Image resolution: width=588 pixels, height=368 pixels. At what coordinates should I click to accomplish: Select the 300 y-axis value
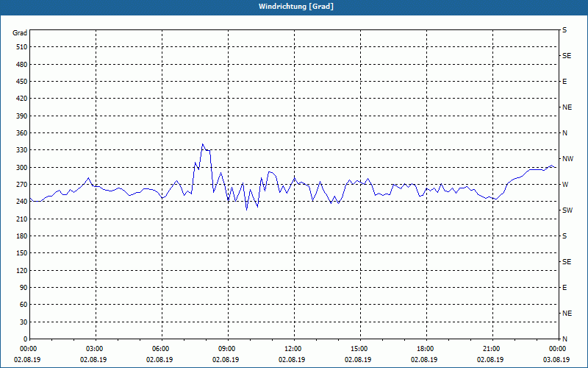tap(21, 168)
